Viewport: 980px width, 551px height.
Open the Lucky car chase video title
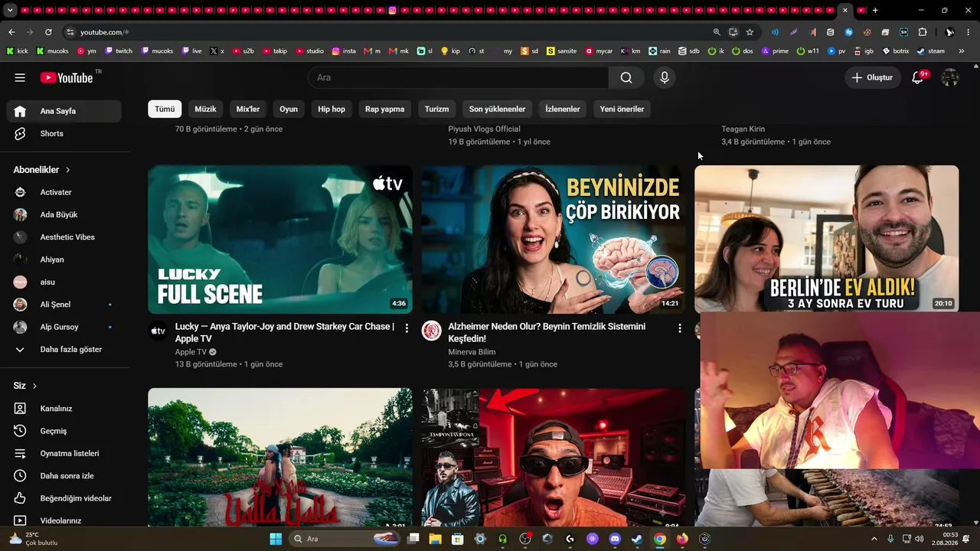coord(285,332)
